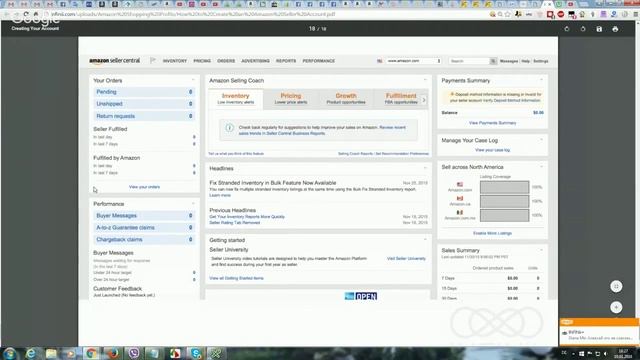Click the print icon in PDF toolbar

click(615, 29)
